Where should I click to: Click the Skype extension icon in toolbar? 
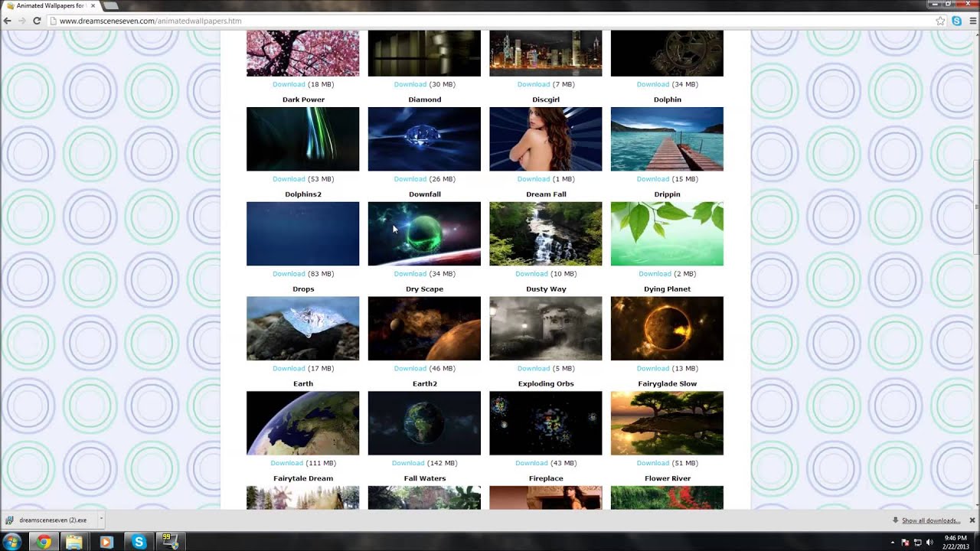(x=956, y=21)
